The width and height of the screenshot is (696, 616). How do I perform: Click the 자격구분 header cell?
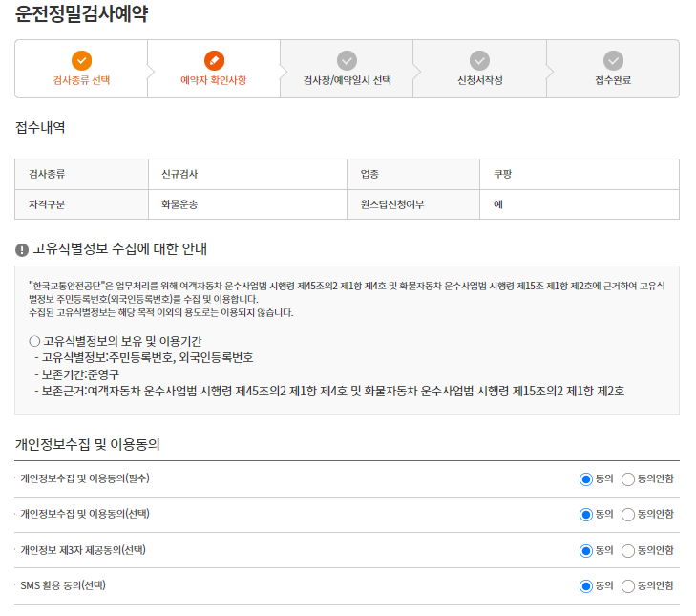click(82, 204)
